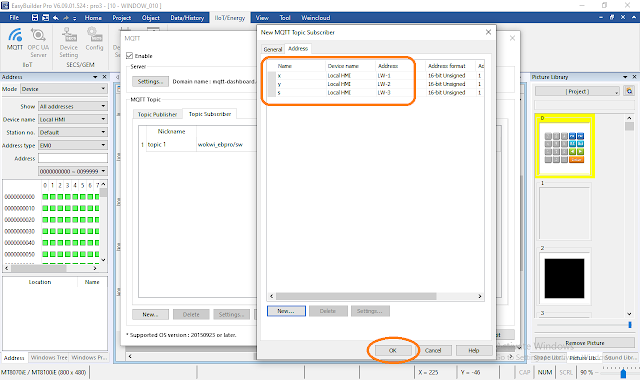Close the New MQTT Topic Subscriber dialog
Screen dimensions: 640x380
pos(488,32)
